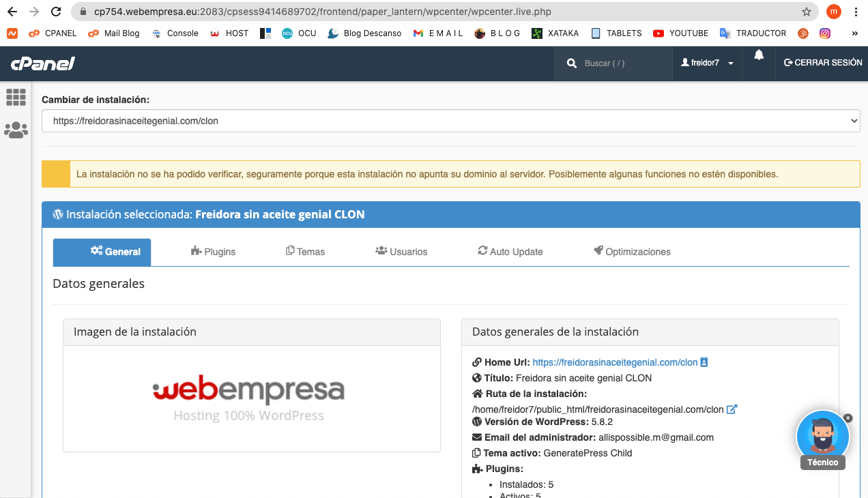Switch to the Temas tab
The height and width of the screenshot is (498, 868).
(x=305, y=252)
